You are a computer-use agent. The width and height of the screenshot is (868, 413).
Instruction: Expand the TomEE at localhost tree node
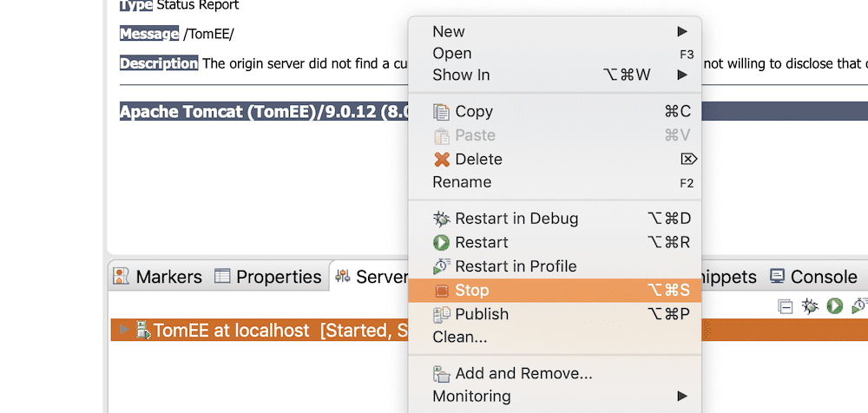pyautogui.click(x=124, y=330)
